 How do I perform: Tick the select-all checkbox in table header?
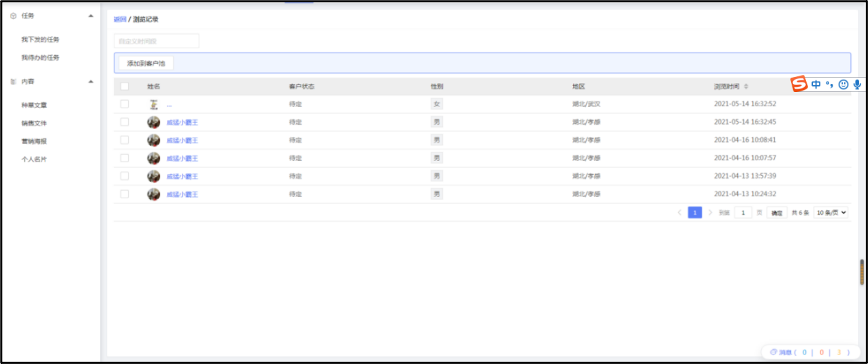coord(125,86)
